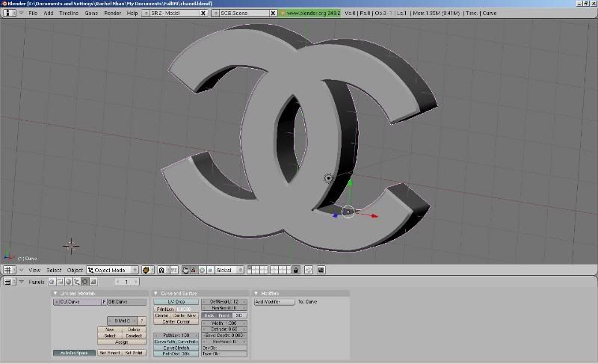Switch to Shading context sphere icon

(68, 282)
